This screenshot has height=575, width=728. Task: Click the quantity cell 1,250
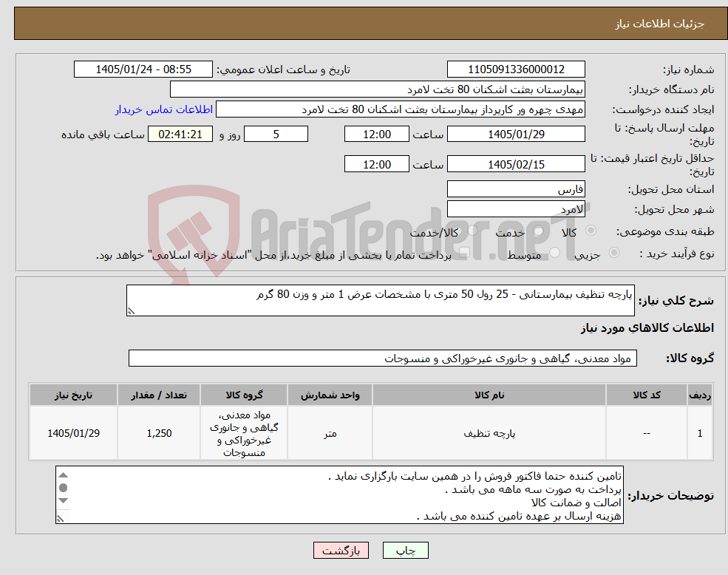pos(159,433)
